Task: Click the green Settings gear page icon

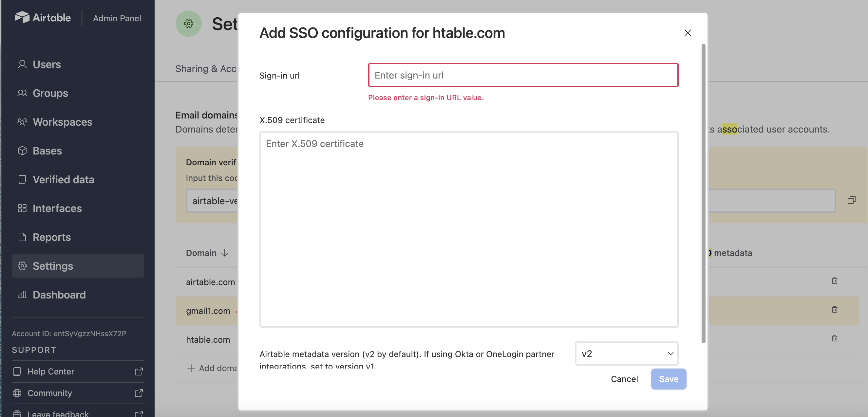Action: pos(188,24)
